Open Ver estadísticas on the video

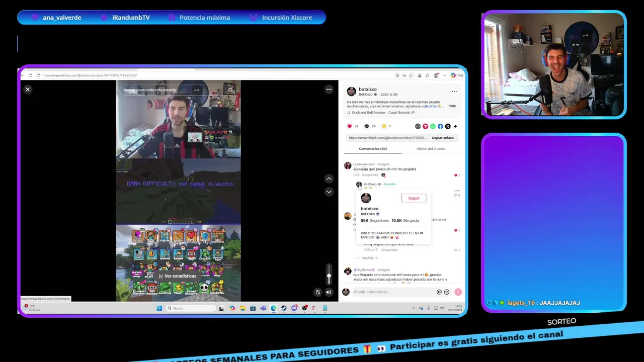178,276
